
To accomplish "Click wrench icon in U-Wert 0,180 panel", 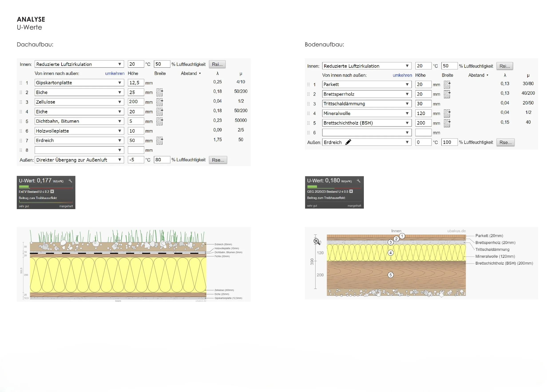I will click(359, 181).
